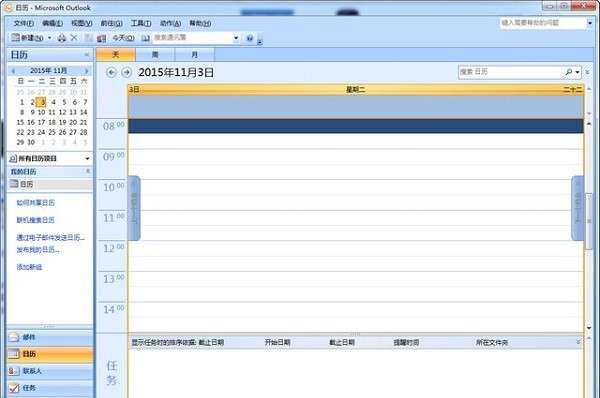Go to previous day with back arrow
Viewport: 600px width, 398px height.
click(x=111, y=72)
